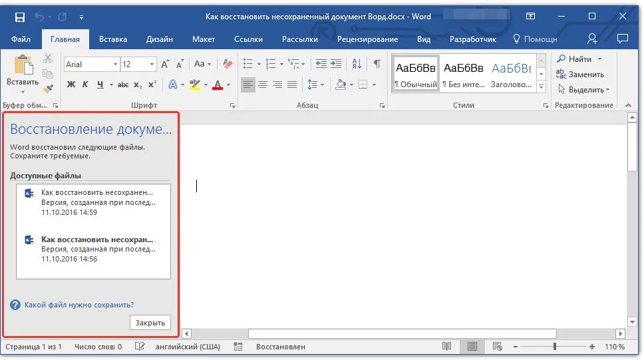644x360 pixels.
Task: Click the spelling check status bar icon
Action: [x=140, y=347]
